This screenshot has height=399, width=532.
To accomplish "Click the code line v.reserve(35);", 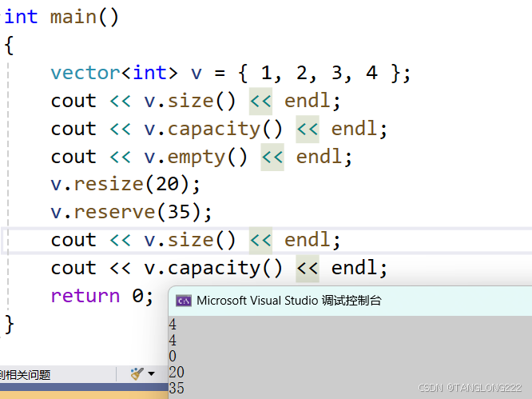I will [131, 212].
